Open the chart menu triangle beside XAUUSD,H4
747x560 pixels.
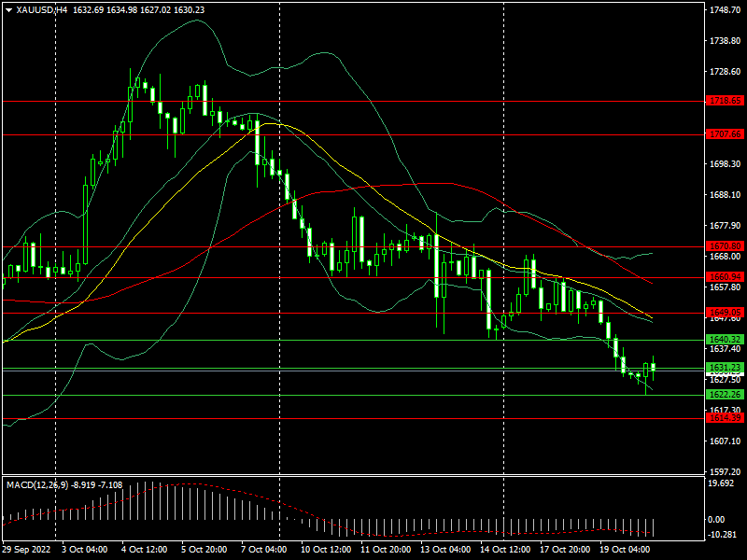click(x=9, y=10)
